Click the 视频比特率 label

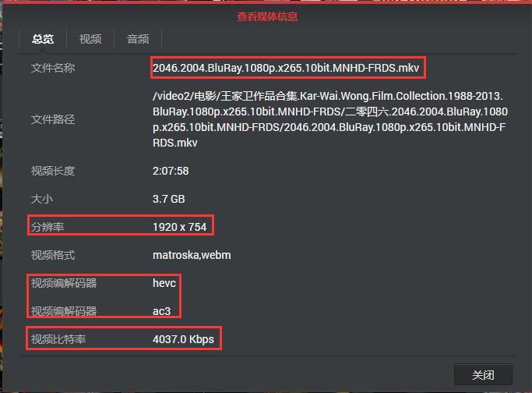click(x=58, y=339)
